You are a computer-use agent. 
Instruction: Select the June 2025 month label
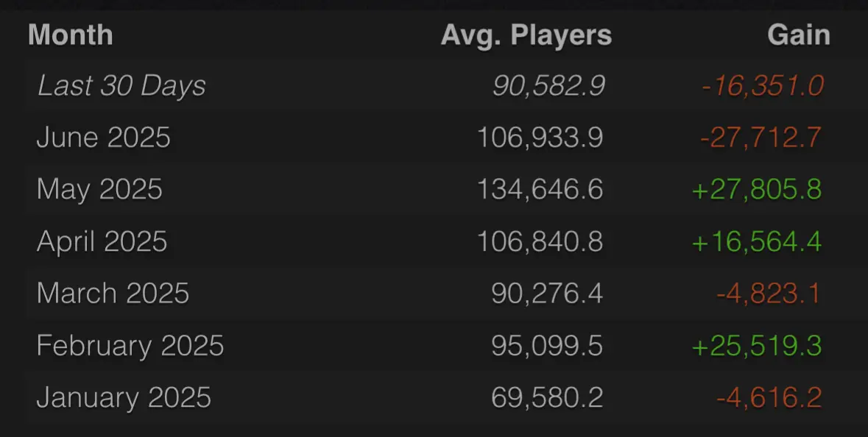[x=104, y=137]
